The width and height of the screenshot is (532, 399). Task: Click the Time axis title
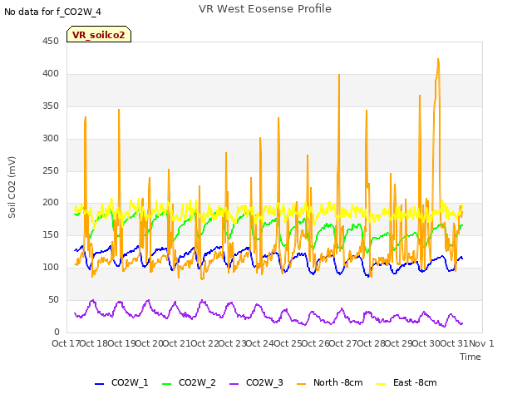tap(470, 357)
